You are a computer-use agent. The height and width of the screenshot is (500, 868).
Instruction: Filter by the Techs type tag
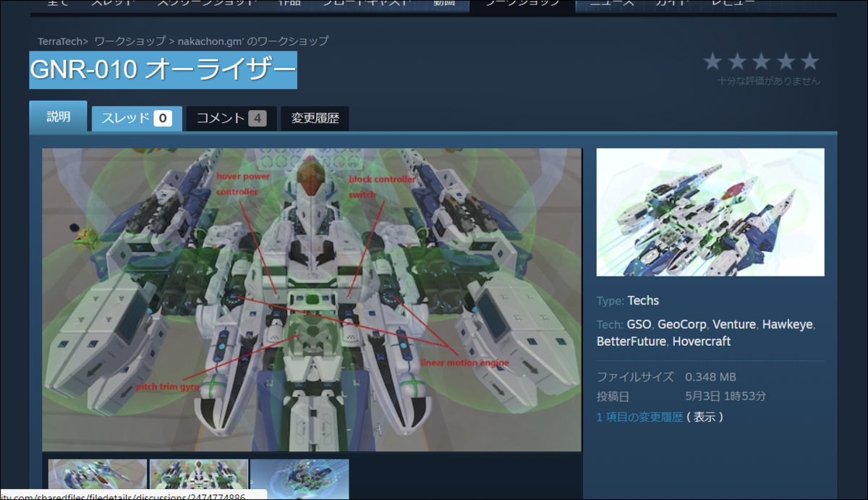click(x=643, y=300)
